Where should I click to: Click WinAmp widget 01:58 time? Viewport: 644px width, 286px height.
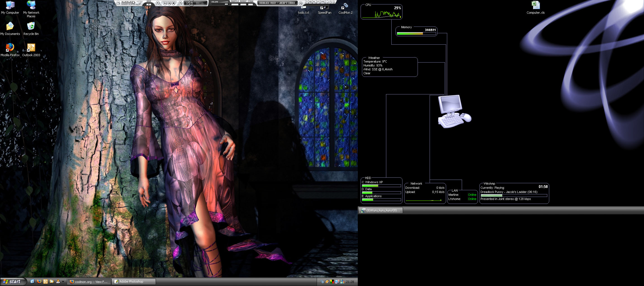[x=543, y=187]
